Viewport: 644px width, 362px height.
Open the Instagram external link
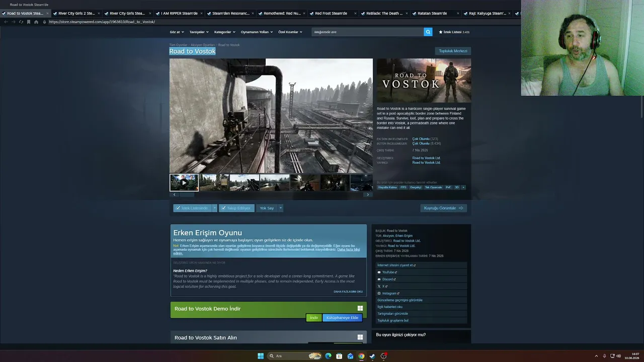pyautogui.click(x=389, y=294)
